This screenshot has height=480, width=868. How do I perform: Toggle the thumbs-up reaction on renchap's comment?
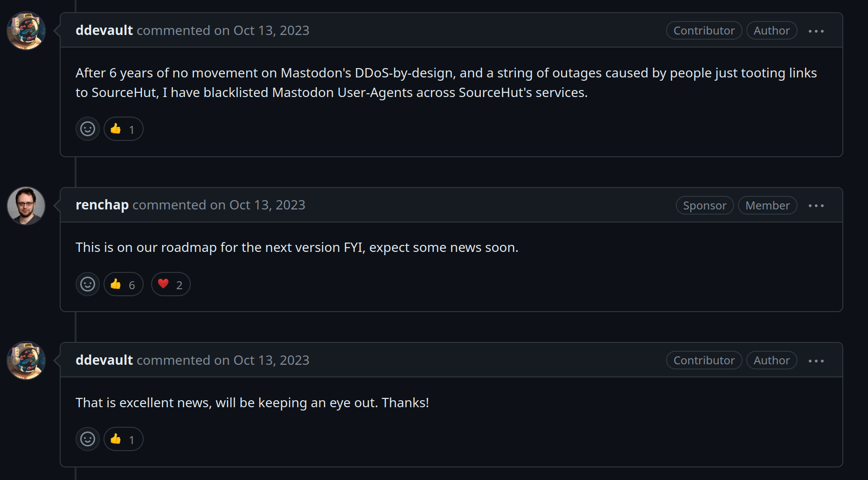tap(123, 284)
